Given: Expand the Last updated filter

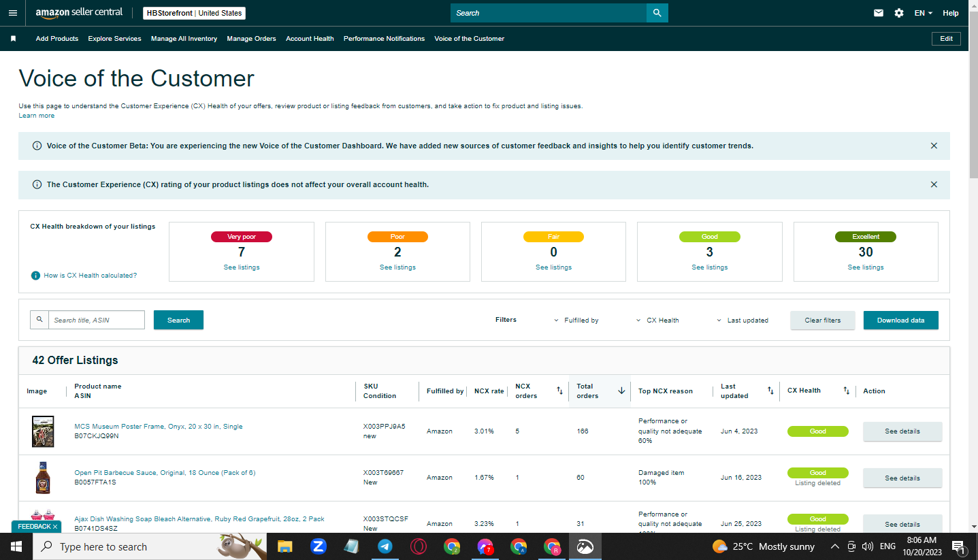Looking at the screenshot, I should (x=743, y=320).
